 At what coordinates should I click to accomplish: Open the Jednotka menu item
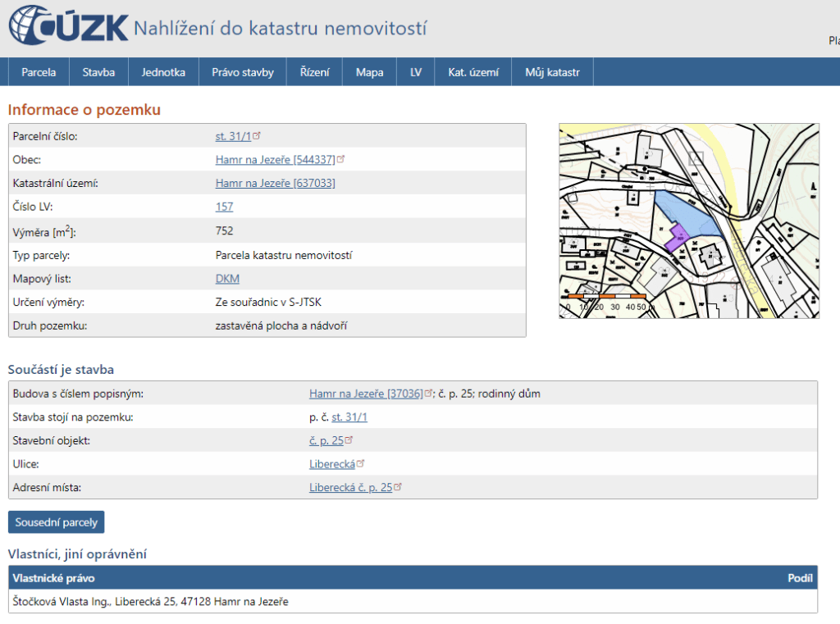tap(163, 72)
